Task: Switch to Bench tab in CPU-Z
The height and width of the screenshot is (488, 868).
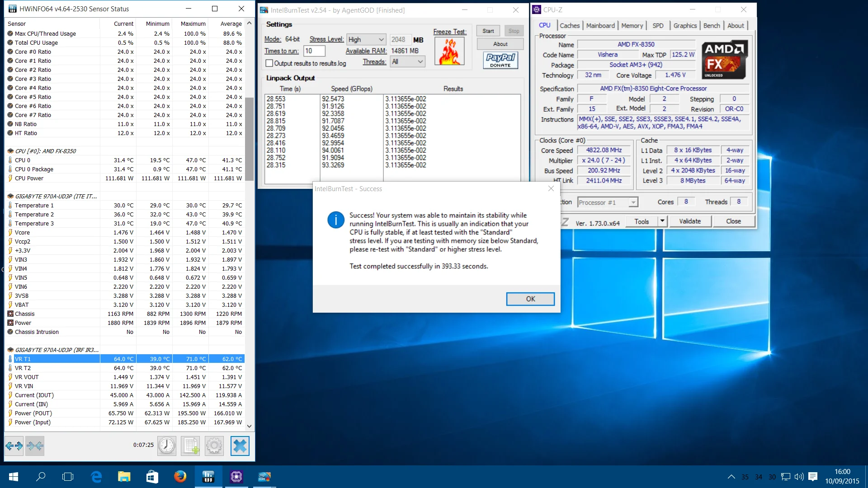Action: coord(712,26)
